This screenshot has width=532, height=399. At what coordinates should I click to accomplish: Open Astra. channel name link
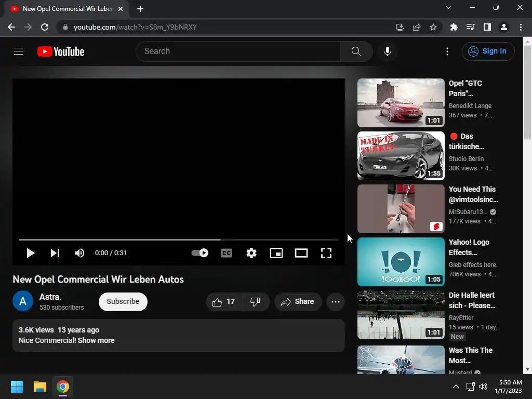click(x=50, y=297)
